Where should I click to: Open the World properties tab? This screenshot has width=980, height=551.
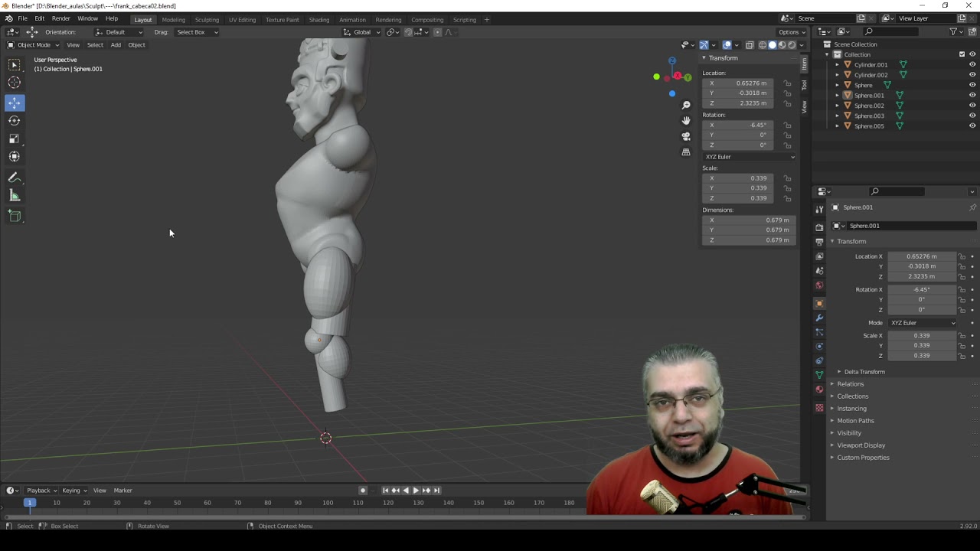819,285
